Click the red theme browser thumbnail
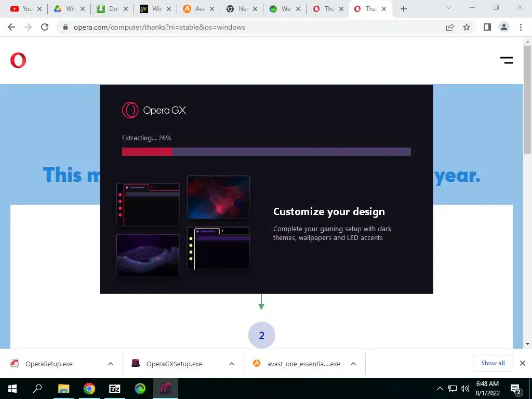The image size is (532, 399). coord(148,205)
